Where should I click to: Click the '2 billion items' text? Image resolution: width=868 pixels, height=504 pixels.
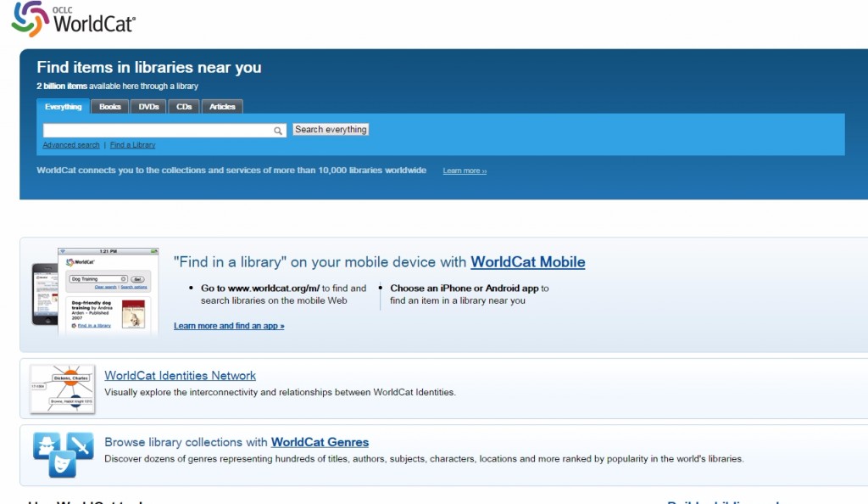click(62, 86)
